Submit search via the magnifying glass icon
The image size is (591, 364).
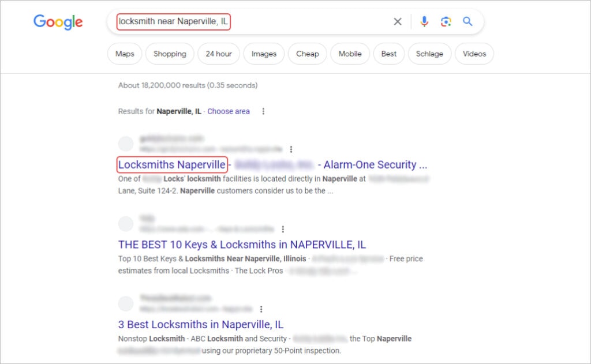pyautogui.click(x=467, y=21)
